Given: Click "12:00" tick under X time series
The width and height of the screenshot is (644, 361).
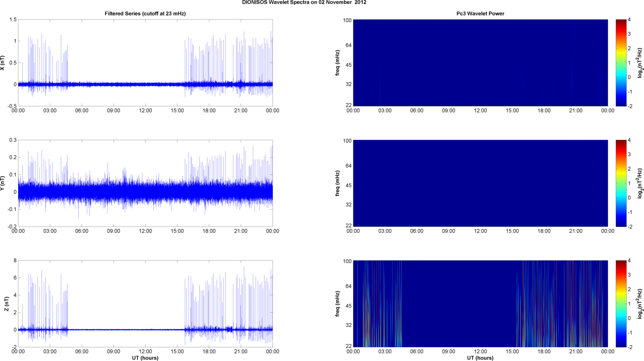Looking at the screenshot, I should click(x=146, y=111).
